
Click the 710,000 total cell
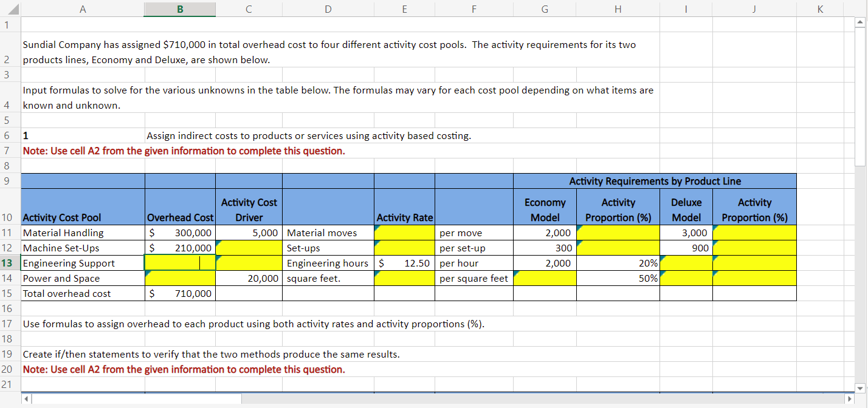coord(180,293)
